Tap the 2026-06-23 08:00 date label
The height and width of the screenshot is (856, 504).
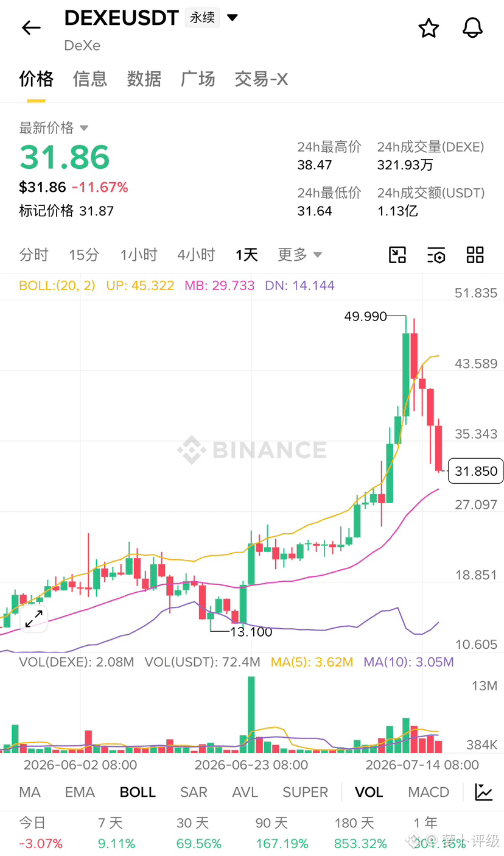[251, 765]
